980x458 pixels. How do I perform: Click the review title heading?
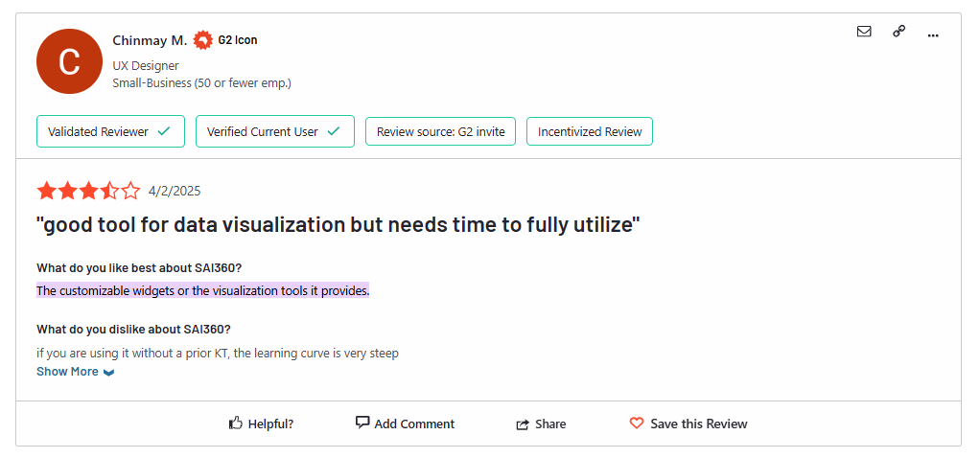click(338, 225)
